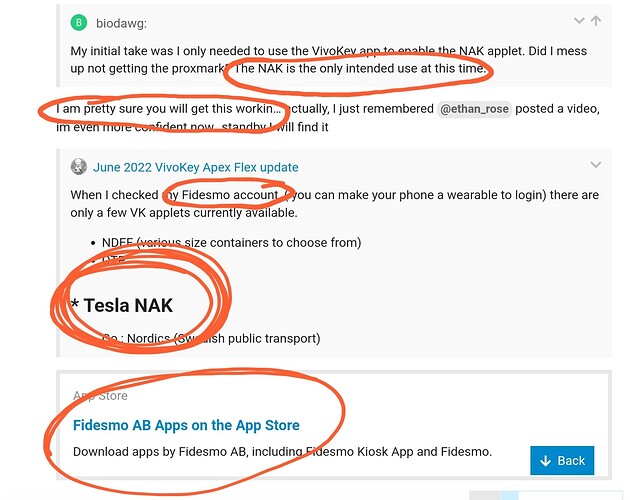
Task: Click avatar beside Apex Flex update quote
Action: point(79,166)
